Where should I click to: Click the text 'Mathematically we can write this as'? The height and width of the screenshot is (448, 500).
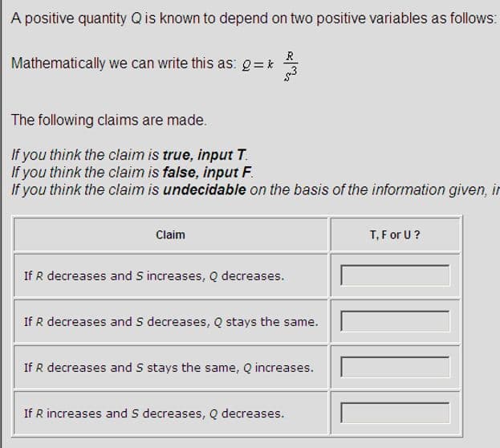[124, 63]
